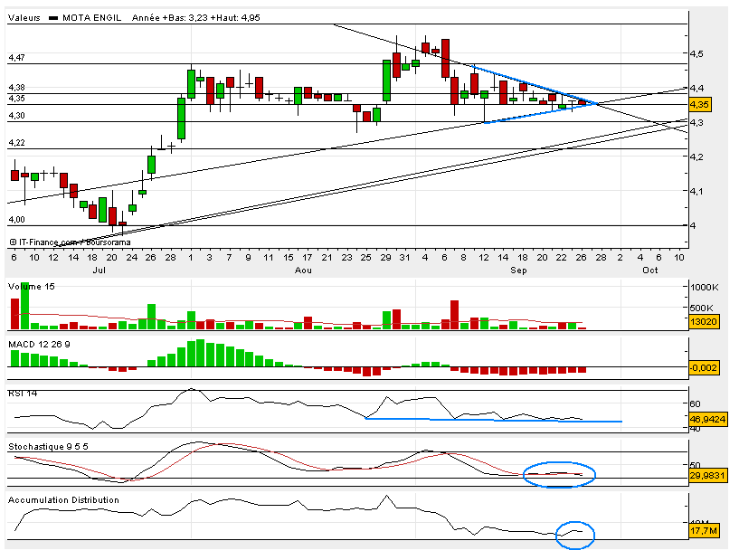
Task: Click the tallest green MACD histogram bar
Action: tap(201, 353)
